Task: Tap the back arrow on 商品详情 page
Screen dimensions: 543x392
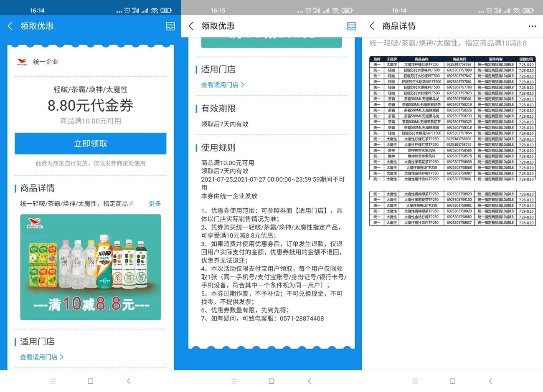Action: [372, 26]
